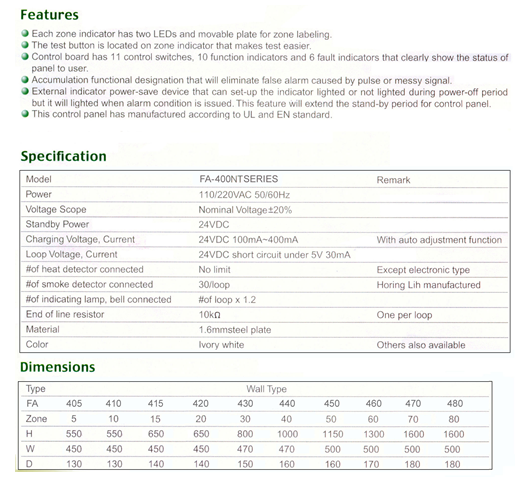This screenshot has height=483, width=526.
Task: Click the Features heading
Action: (x=49, y=15)
